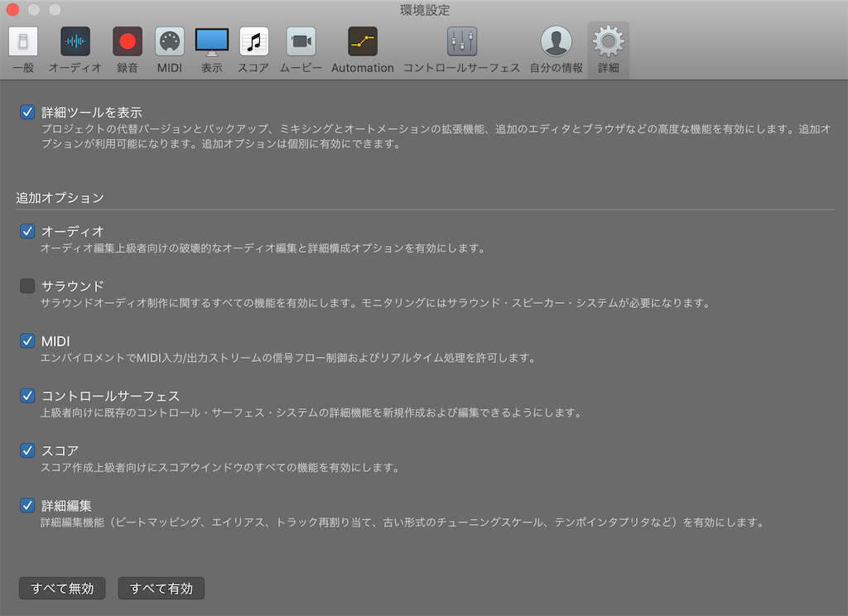Open the 自分の情報 pane
This screenshot has width=848, height=616.
(554, 48)
